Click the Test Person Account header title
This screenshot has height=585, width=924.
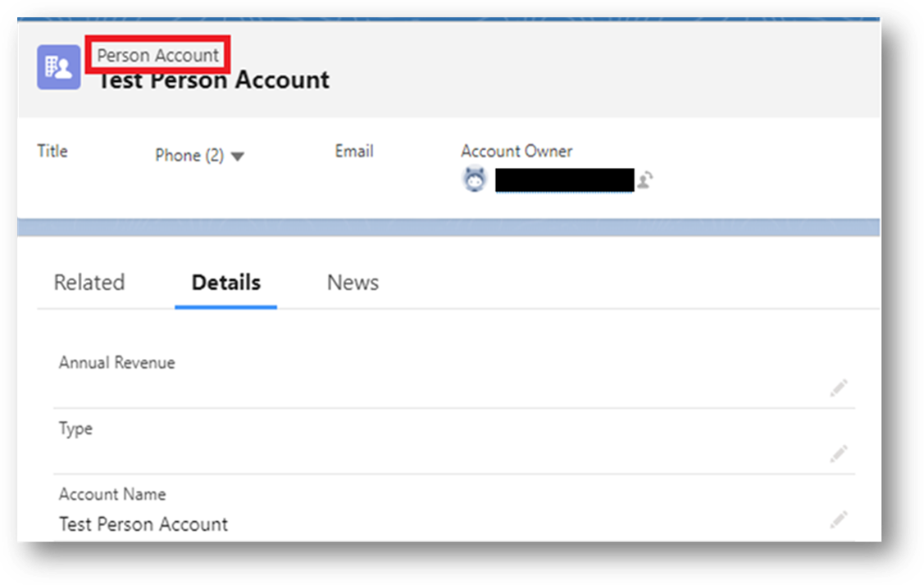(213, 81)
